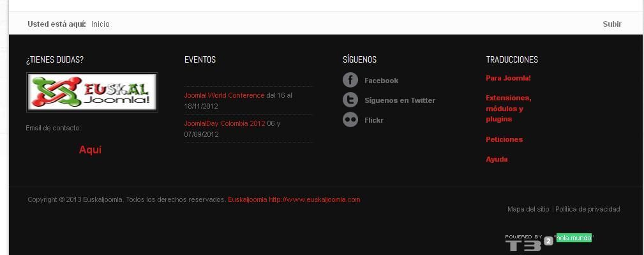Open the Facebook text link

pos(381,81)
